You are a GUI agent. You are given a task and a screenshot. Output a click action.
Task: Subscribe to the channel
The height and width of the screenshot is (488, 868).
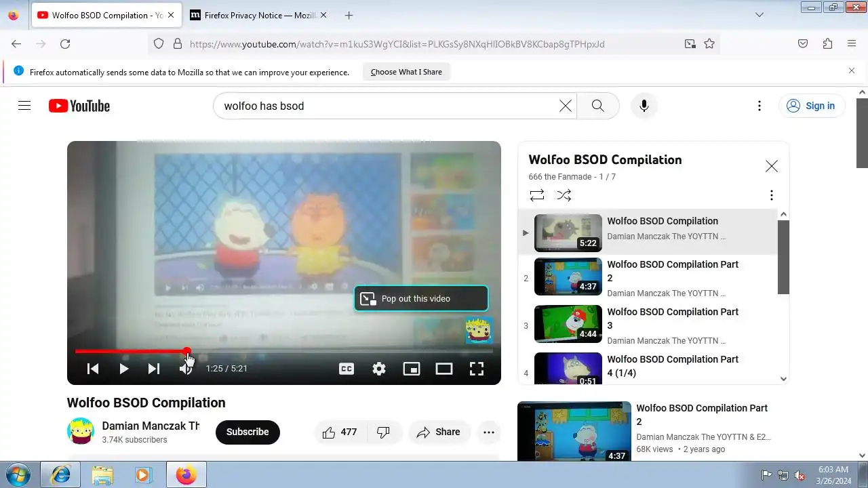[248, 432]
